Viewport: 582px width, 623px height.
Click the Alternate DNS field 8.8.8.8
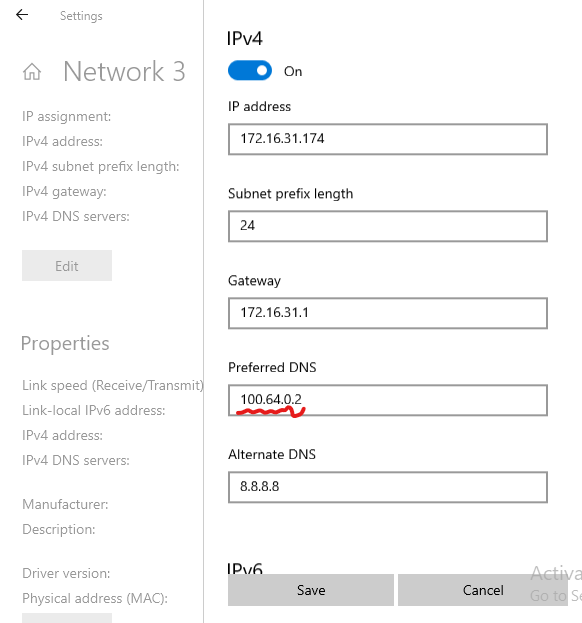coord(388,487)
